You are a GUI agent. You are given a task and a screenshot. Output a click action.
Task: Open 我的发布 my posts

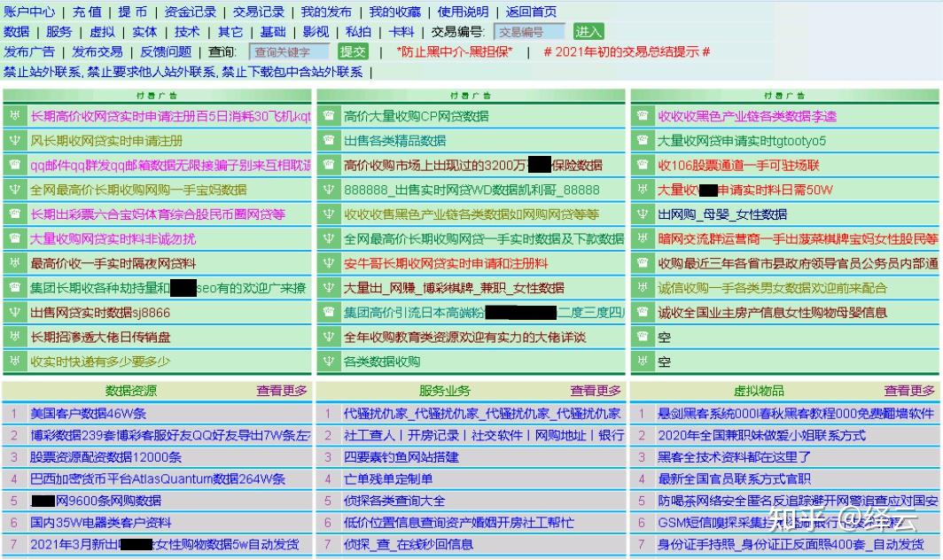[326, 12]
